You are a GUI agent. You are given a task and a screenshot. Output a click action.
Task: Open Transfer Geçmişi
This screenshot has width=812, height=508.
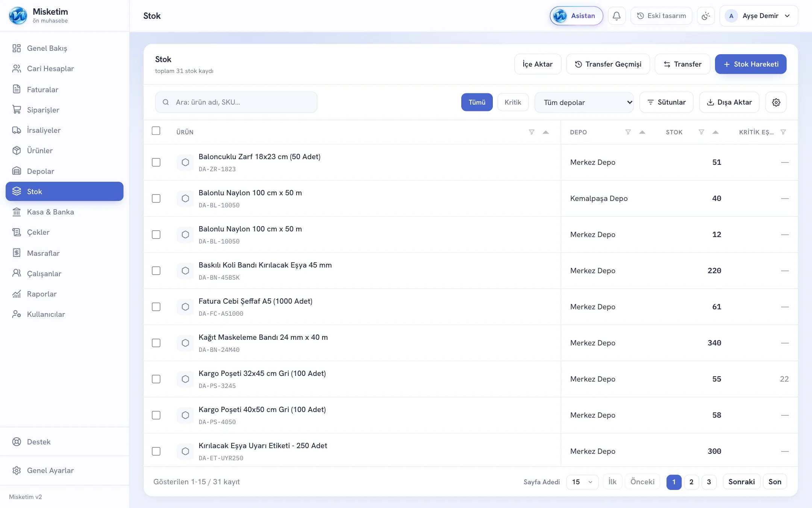(x=608, y=64)
